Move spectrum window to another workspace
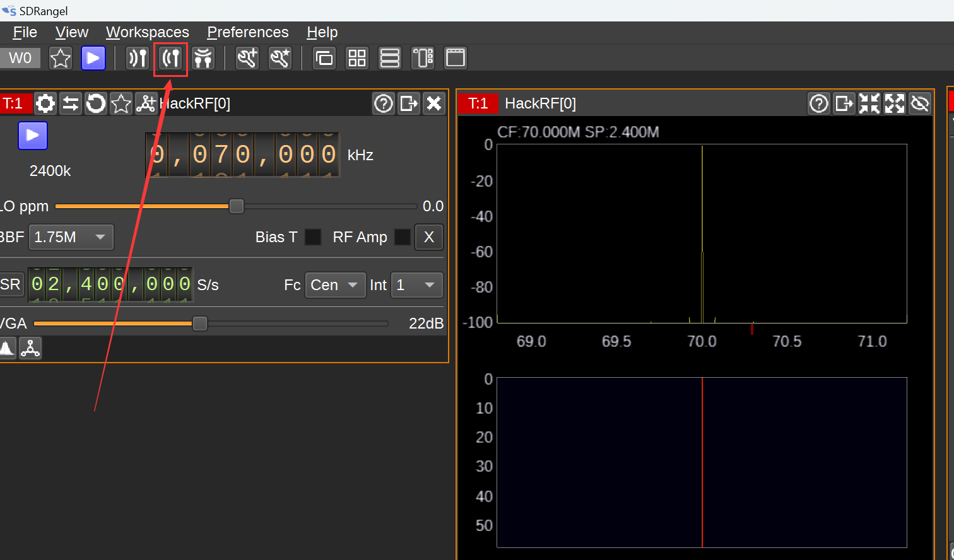The width and height of the screenshot is (954, 560). pos(844,103)
